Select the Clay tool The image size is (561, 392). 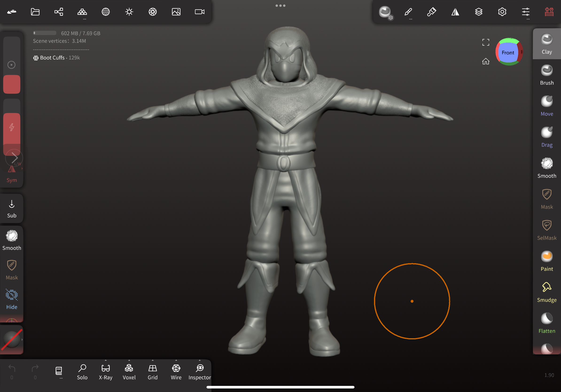[547, 44]
